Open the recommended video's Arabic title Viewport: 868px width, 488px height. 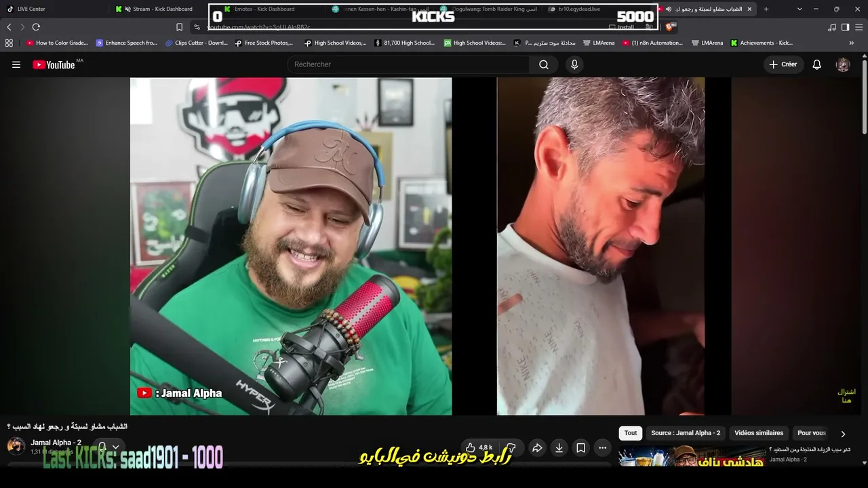click(x=810, y=449)
